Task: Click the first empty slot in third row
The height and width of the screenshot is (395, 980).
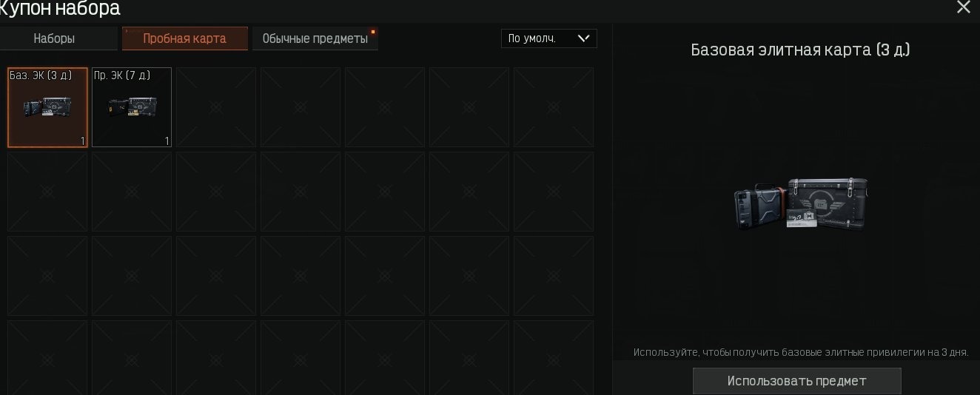Action: pos(47,276)
